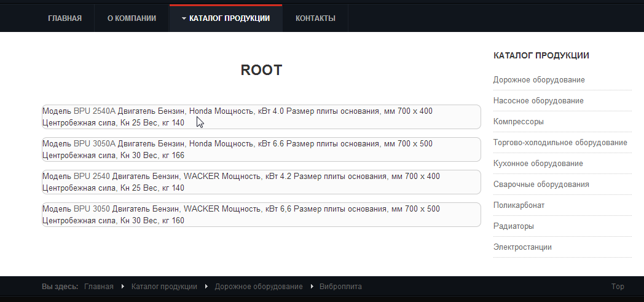The width and height of the screenshot is (644, 302).
Task: Click the breadcrumb arrow before Виброплита
Action: tap(312, 287)
